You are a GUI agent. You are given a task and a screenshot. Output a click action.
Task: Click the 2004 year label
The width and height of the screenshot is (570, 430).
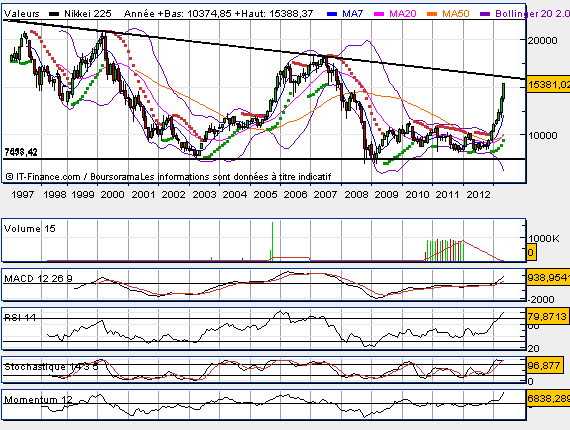234,194
